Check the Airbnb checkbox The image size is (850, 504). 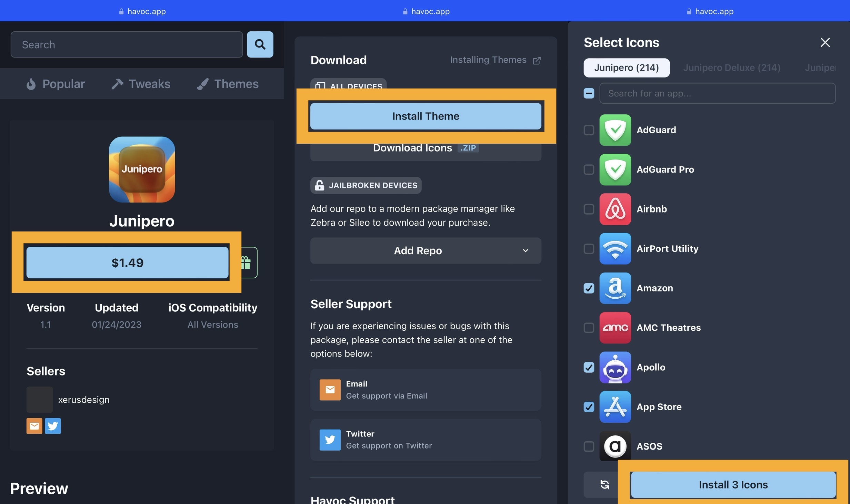coord(589,209)
